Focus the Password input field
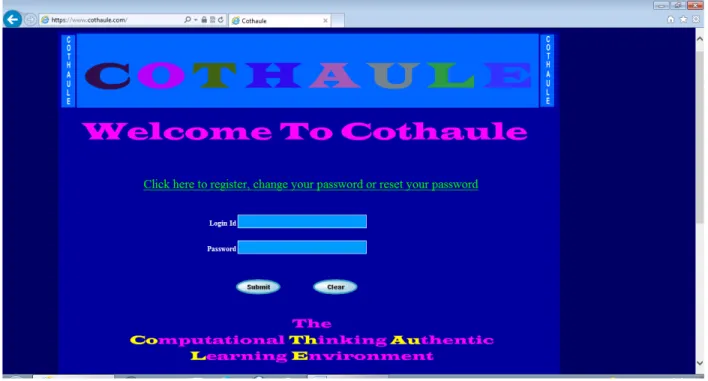708x381 pixels. pyautogui.click(x=302, y=247)
